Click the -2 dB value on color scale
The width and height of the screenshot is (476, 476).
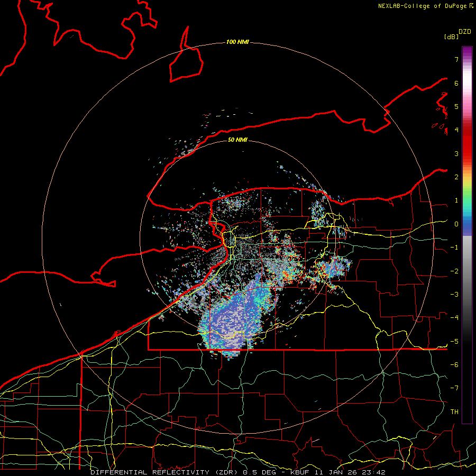click(x=454, y=271)
